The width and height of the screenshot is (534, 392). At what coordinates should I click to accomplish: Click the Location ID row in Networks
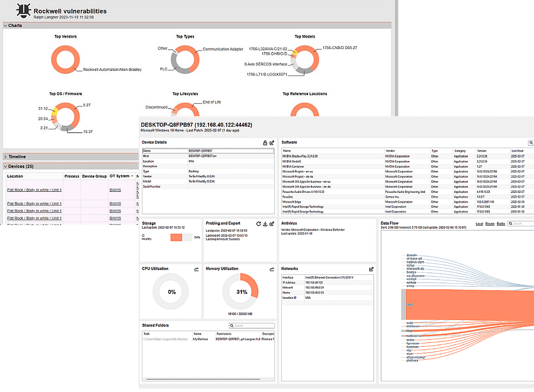[x=327, y=298]
